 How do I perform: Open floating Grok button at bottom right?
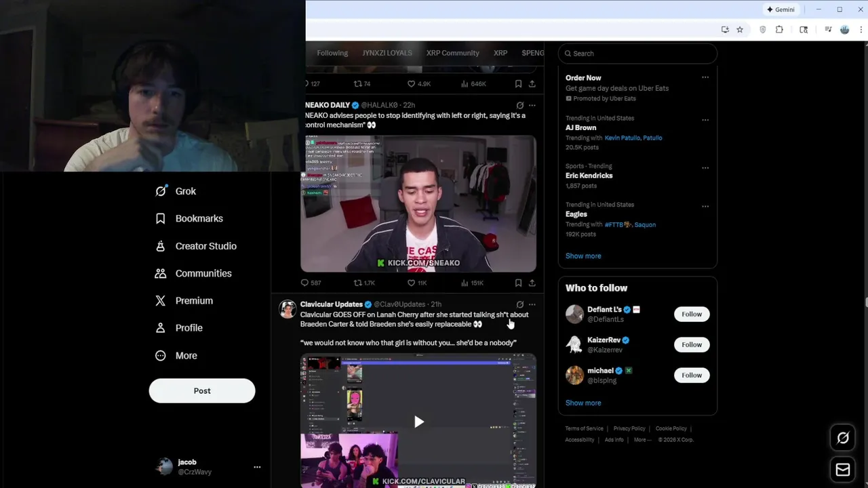[x=843, y=438]
